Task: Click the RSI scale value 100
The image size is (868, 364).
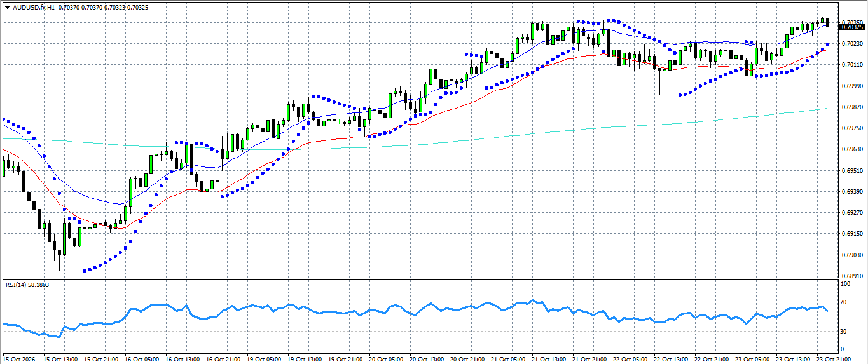Action: pyautogui.click(x=846, y=284)
